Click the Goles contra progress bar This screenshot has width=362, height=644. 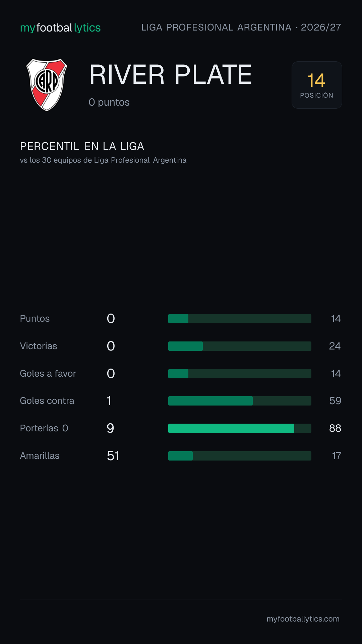pyautogui.click(x=240, y=401)
